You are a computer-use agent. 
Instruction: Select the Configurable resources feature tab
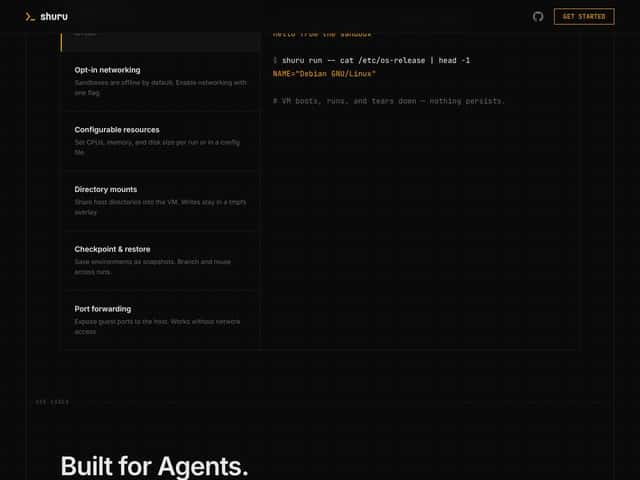click(160, 141)
